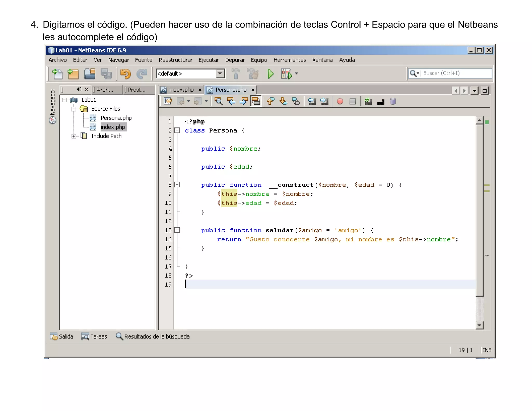Click the Toggle Bookmark icon

[x=296, y=101]
